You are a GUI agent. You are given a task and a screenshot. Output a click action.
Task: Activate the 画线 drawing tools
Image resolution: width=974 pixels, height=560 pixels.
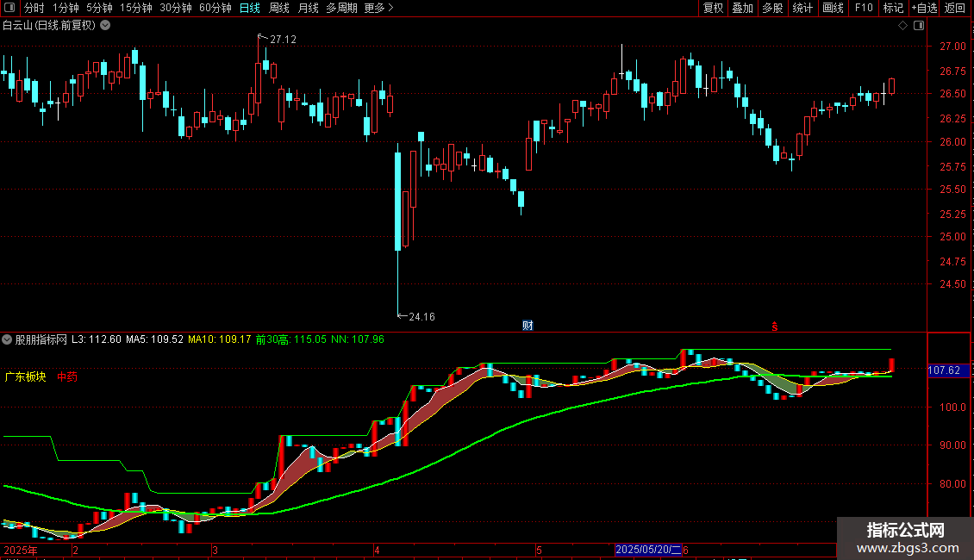[x=833, y=8]
